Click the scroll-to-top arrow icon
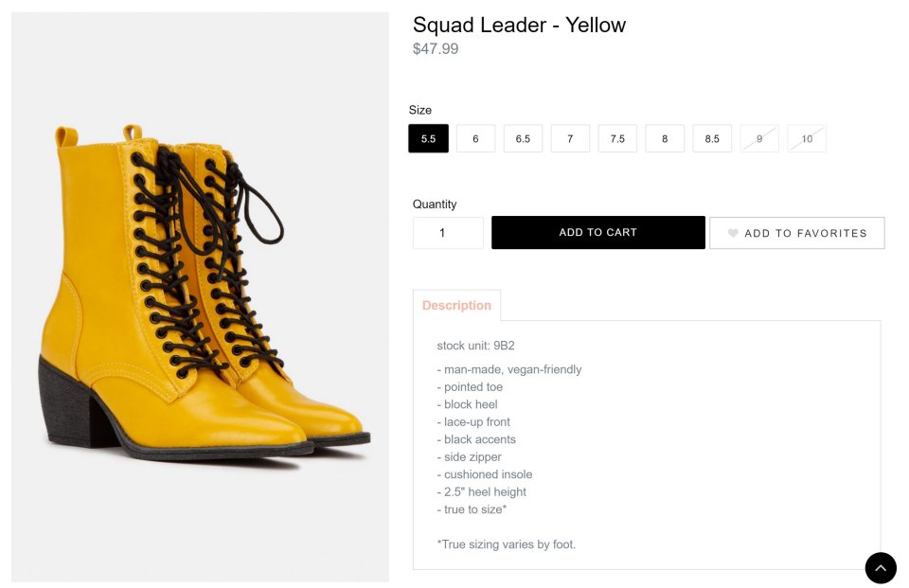This screenshot has width=909, height=588. coord(881,568)
